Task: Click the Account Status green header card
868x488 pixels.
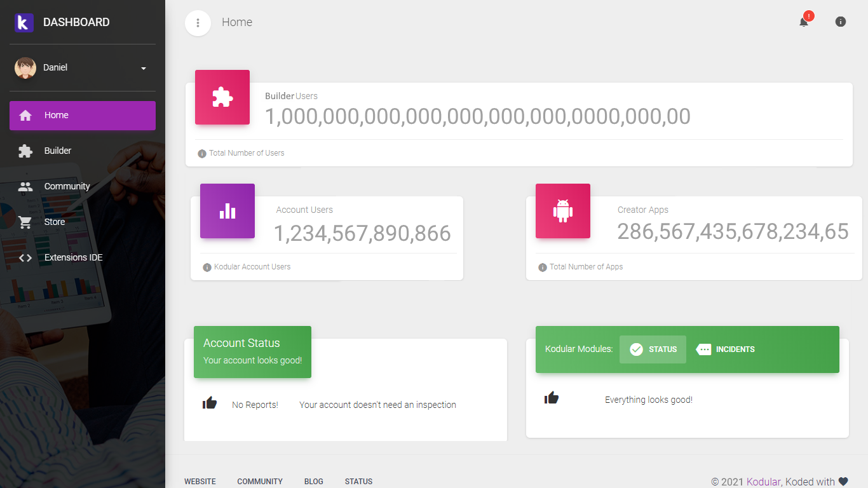Action: click(x=252, y=352)
